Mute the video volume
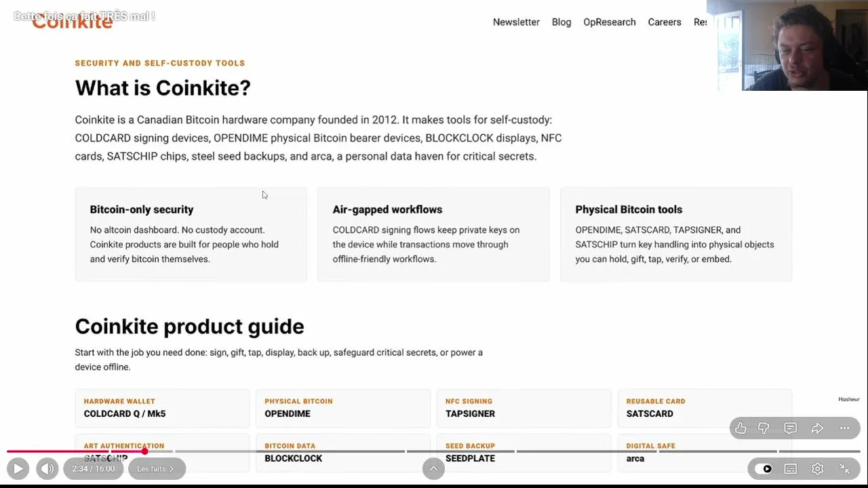The width and height of the screenshot is (868, 488). click(x=47, y=468)
